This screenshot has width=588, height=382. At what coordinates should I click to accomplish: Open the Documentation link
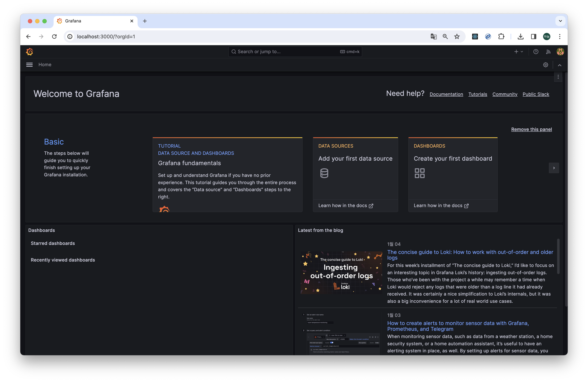point(446,94)
